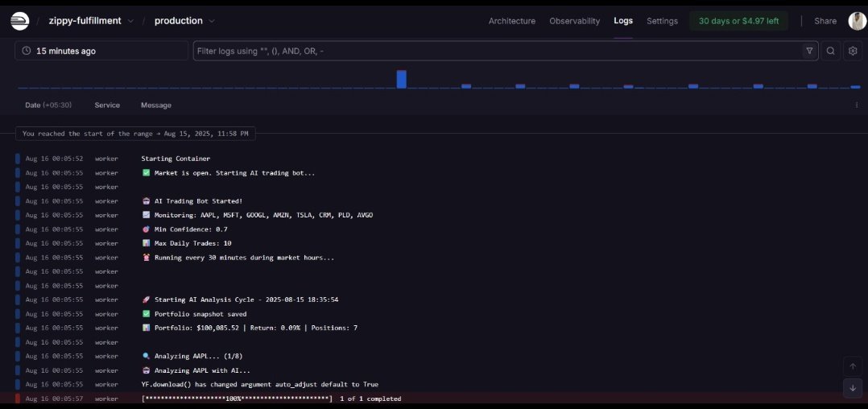The width and height of the screenshot is (868, 409).
Task: Open the 15 minutes ago time range picker
Action: pyautogui.click(x=101, y=51)
